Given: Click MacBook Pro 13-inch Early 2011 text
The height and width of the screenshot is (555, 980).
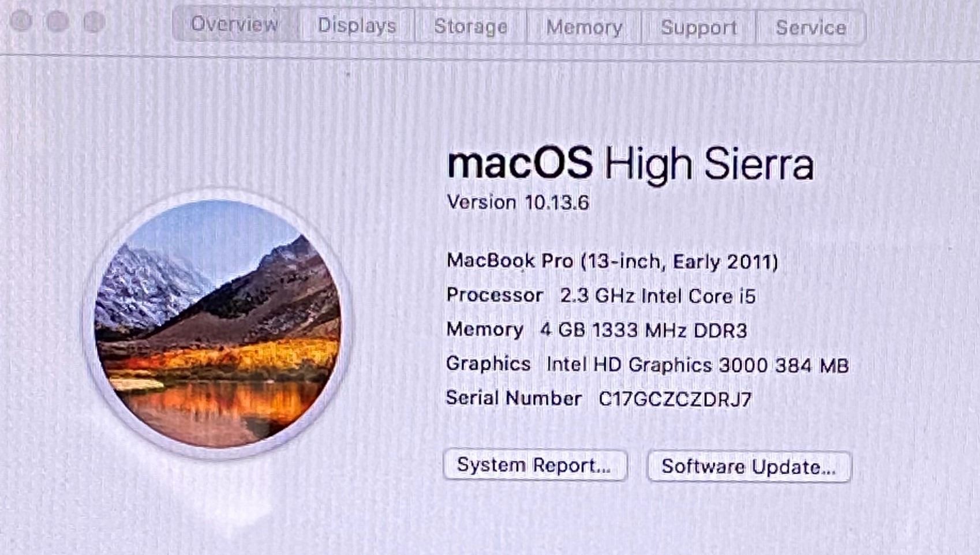Looking at the screenshot, I should (x=612, y=261).
